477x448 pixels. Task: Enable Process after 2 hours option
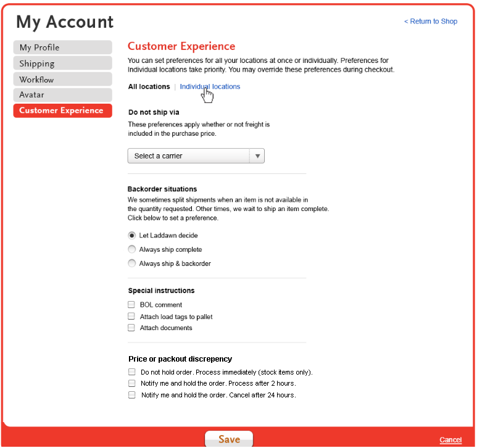point(131,383)
